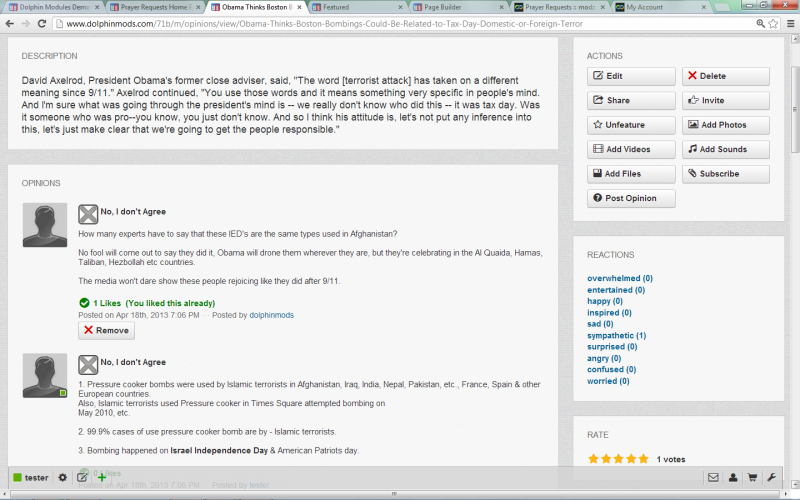Close the Featured tab
800x500 pixels.
pos(400,7)
